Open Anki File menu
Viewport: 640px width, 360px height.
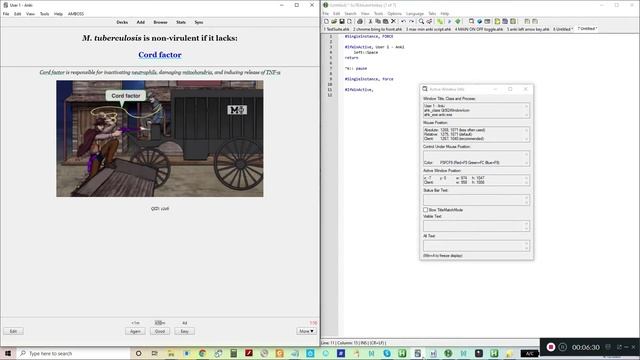click(x=6, y=14)
